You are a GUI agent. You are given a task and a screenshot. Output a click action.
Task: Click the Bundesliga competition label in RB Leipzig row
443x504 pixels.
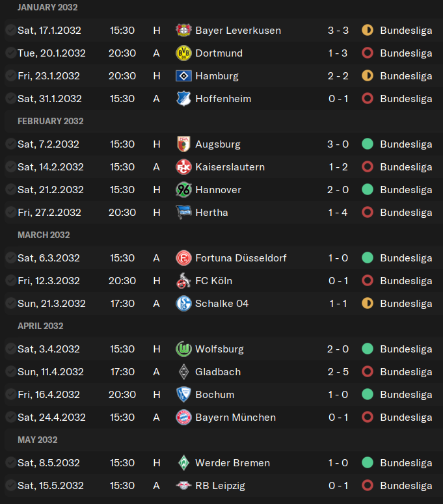click(406, 486)
